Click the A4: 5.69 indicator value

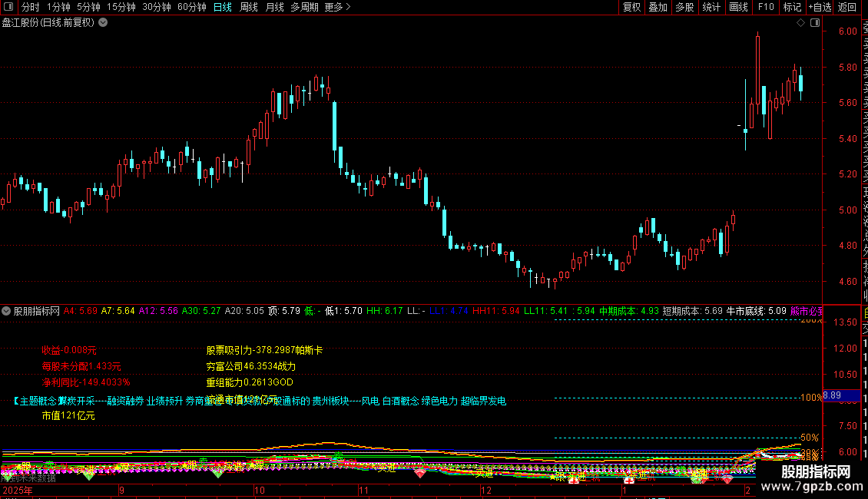tap(80, 311)
